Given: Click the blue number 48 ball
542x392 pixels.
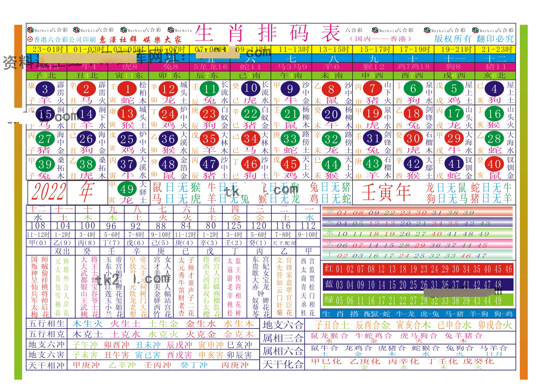Looking at the screenshot, I should click(x=168, y=164).
